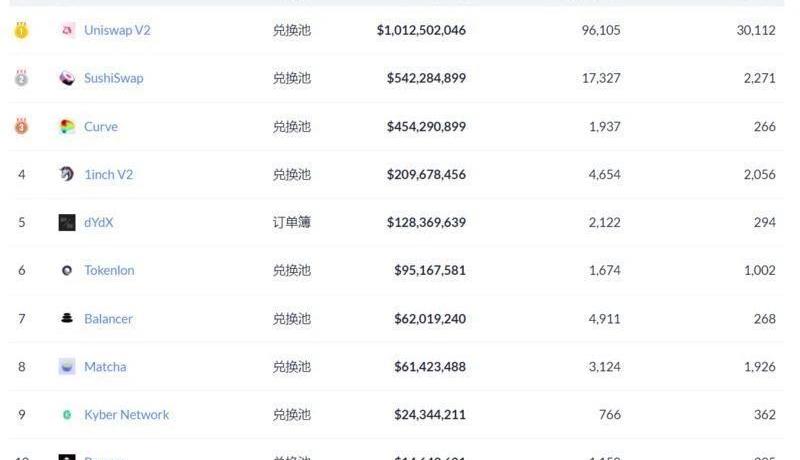This screenshot has width=800, height=460.
Task: Click the Matcha logo icon
Action: pyautogui.click(x=67, y=367)
